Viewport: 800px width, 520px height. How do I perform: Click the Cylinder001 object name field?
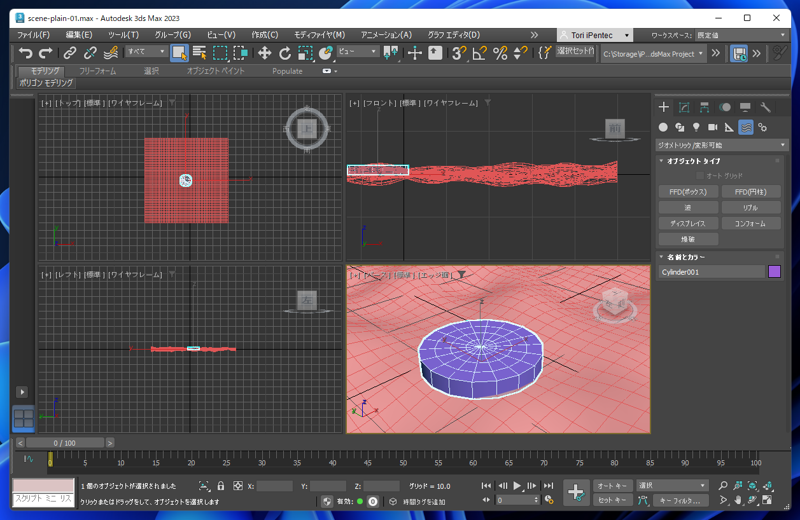click(712, 272)
